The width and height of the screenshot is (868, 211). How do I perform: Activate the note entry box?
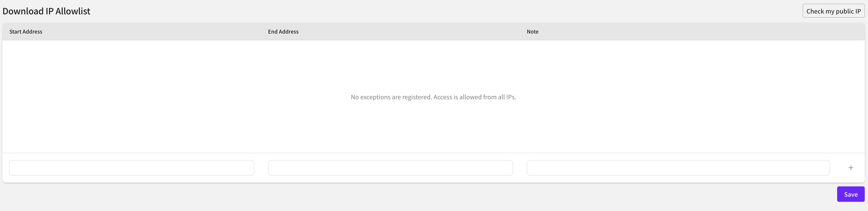pyautogui.click(x=678, y=168)
